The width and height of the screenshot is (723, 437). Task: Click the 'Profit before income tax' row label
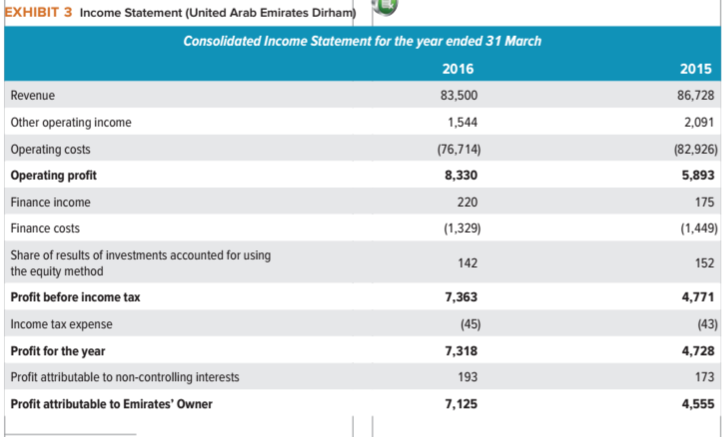(x=75, y=297)
